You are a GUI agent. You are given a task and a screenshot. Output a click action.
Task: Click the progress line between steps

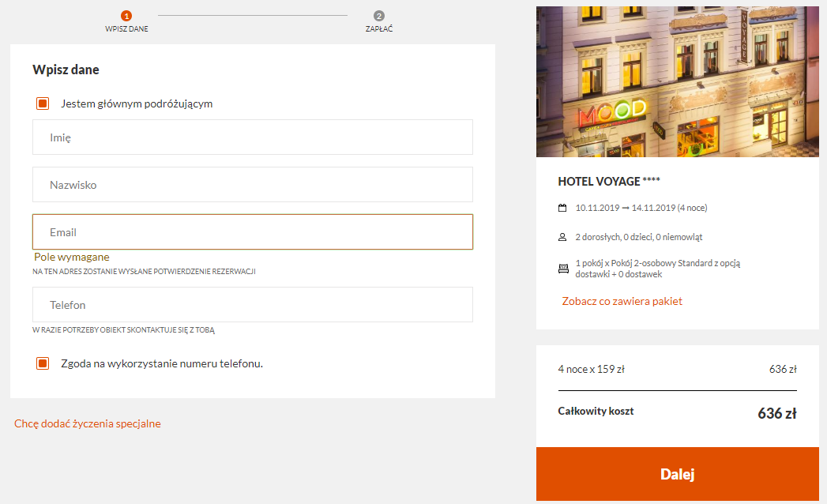(x=253, y=15)
